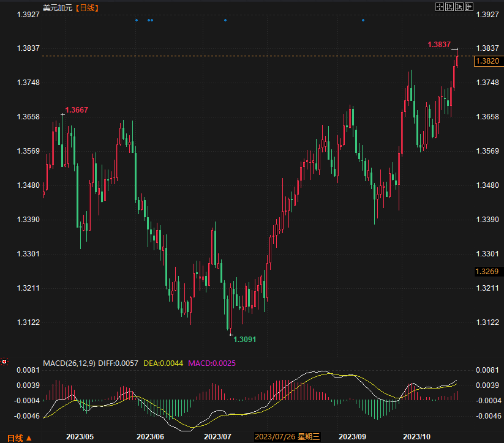This screenshot has height=443, width=504.
Task: Click the red indicator settings icon
Action: 4,362
